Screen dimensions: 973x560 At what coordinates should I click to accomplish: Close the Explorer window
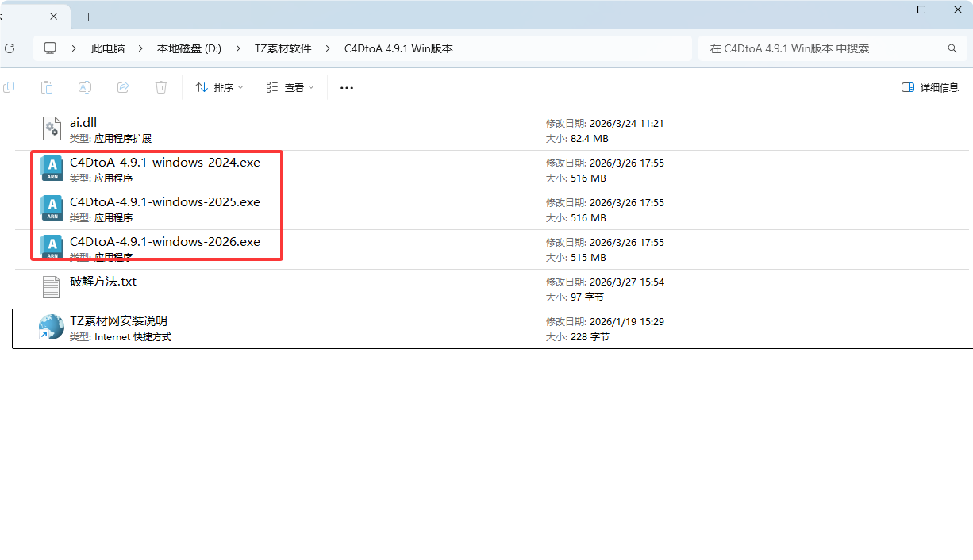point(958,10)
